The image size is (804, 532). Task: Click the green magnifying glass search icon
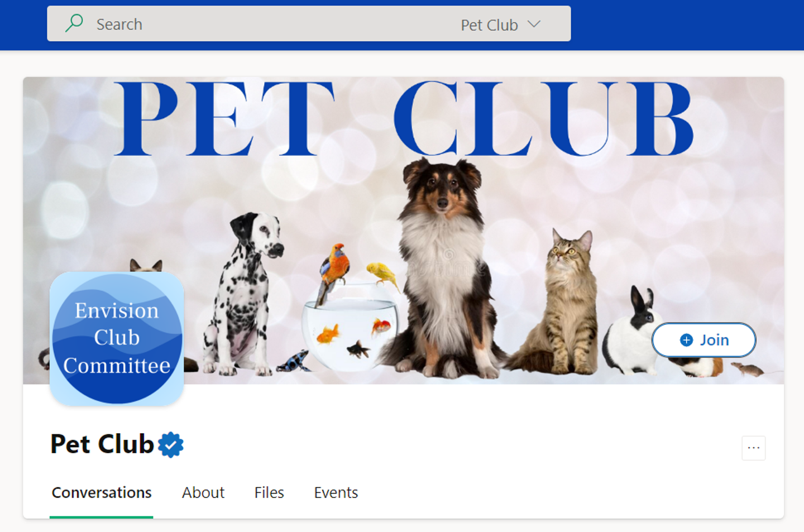point(74,23)
